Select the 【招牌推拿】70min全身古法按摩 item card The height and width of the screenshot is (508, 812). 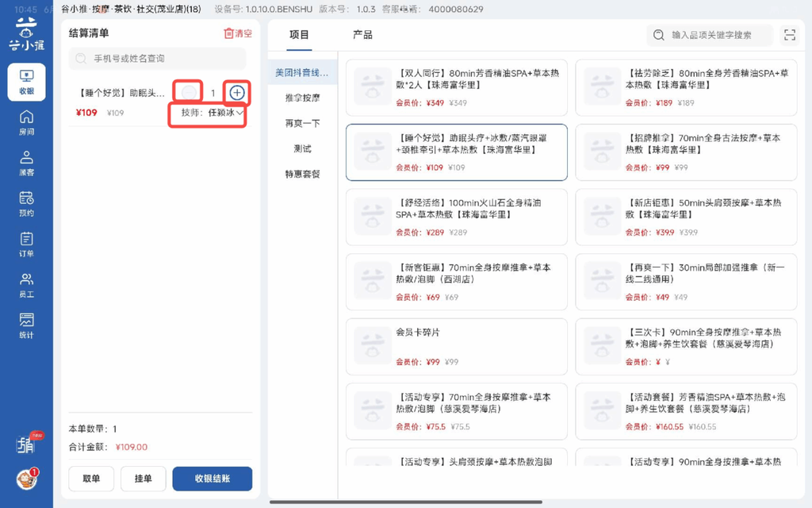[x=686, y=152]
